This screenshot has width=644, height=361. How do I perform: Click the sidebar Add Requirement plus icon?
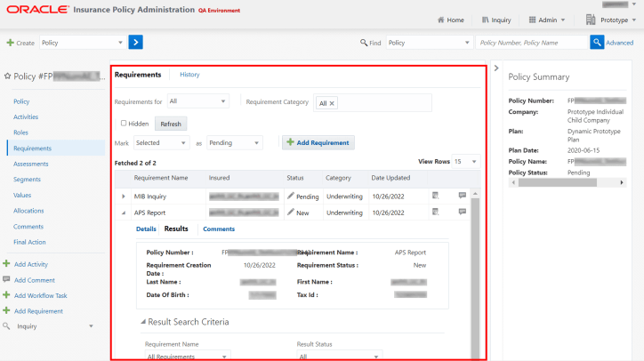6,310
